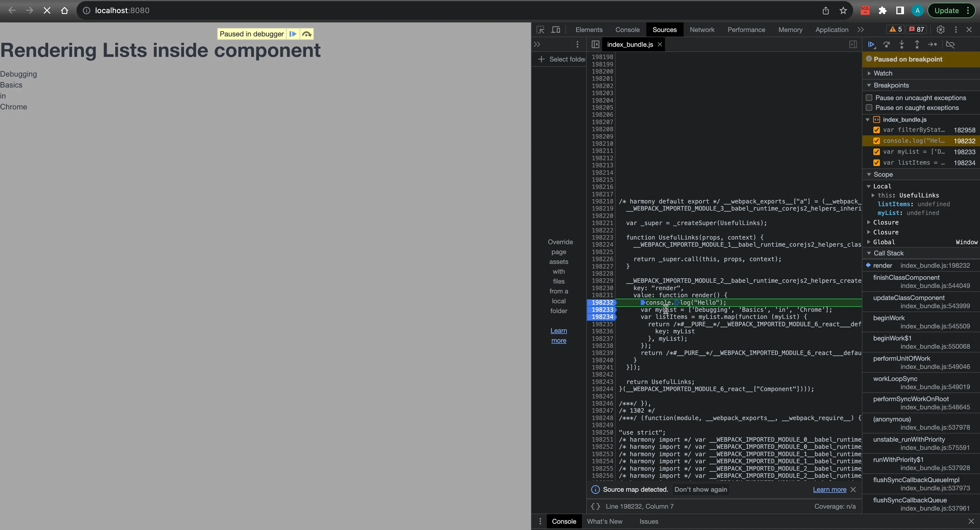Click the step over next function icon

tap(886, 45)
